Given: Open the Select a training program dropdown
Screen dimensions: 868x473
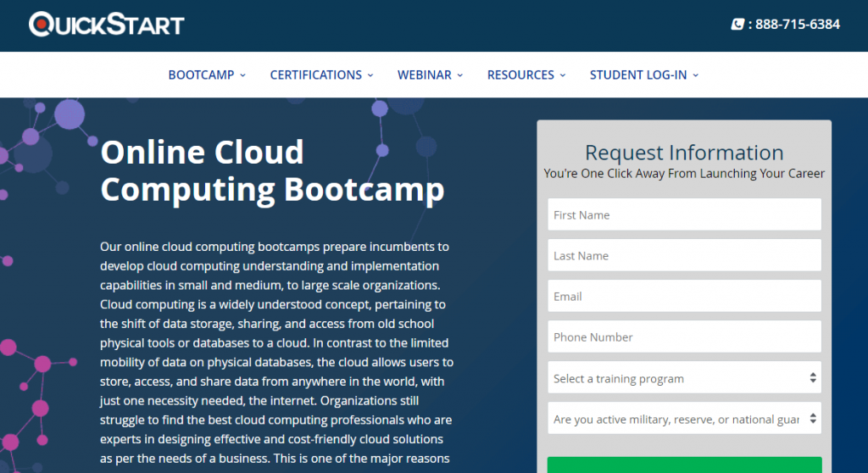Looking at the screenshot, I should (684, 378).
